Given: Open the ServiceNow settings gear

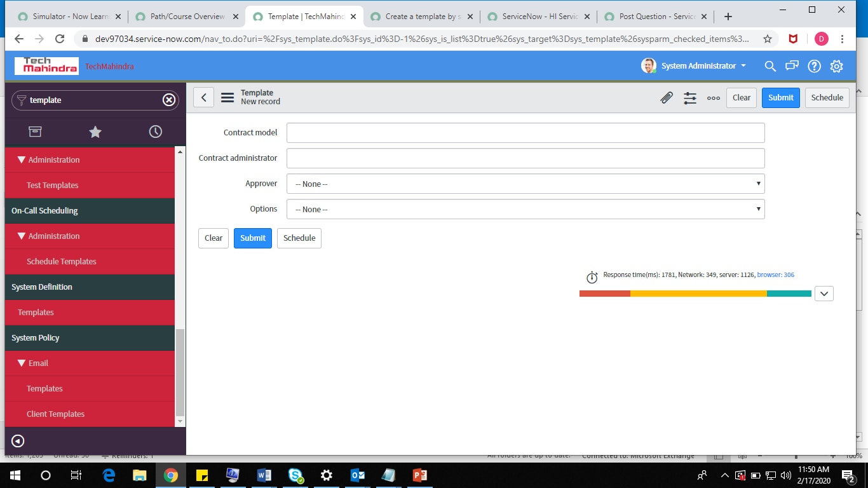Looking at the screenshot, I should pyautogui.click(x=836, y=66).
